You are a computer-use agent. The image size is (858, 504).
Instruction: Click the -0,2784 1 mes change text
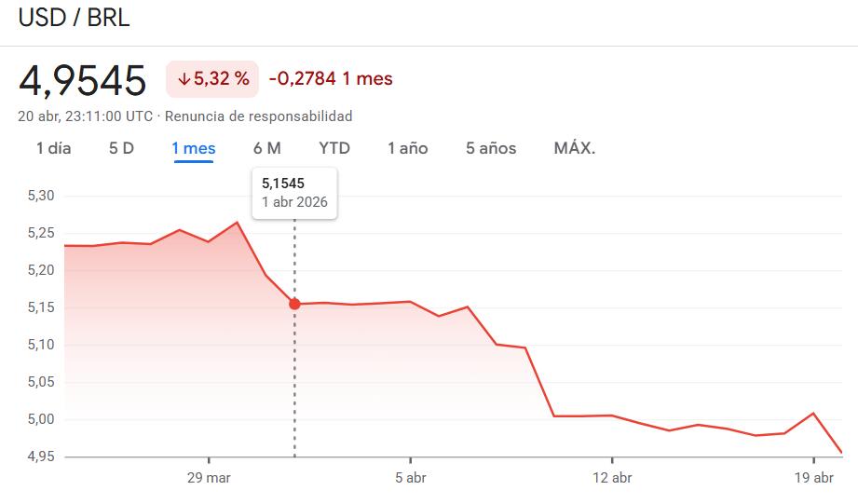coord(331,79)
